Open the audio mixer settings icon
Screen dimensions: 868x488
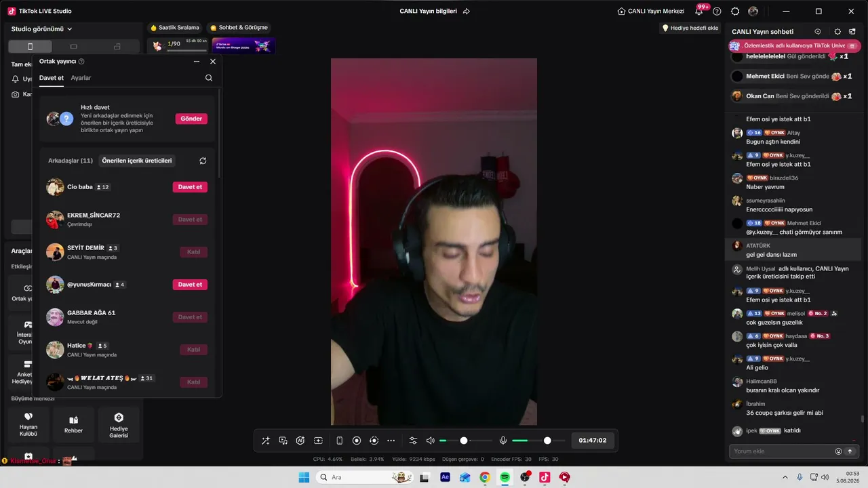413,441
